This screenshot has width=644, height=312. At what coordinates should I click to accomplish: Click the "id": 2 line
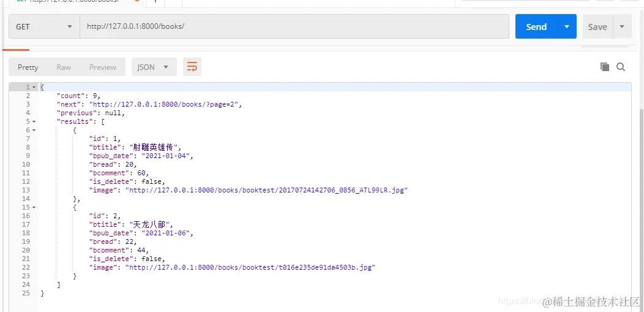pyautogui.click(x=105, y=216)
